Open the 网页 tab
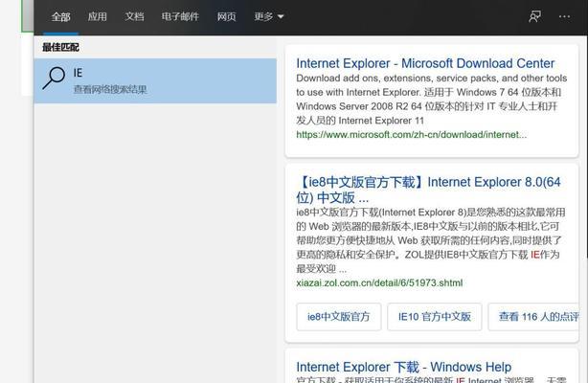This screenshot has width=588, height=383. (227, 17)
